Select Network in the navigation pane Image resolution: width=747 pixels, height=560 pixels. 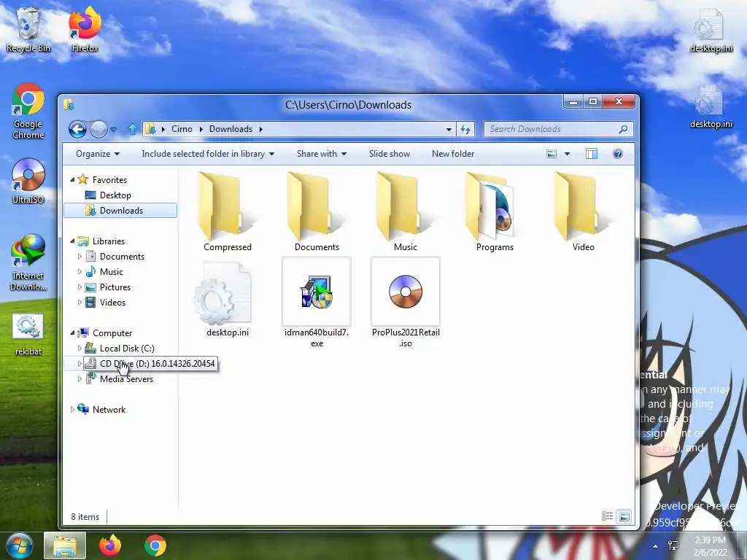point(109,410)
